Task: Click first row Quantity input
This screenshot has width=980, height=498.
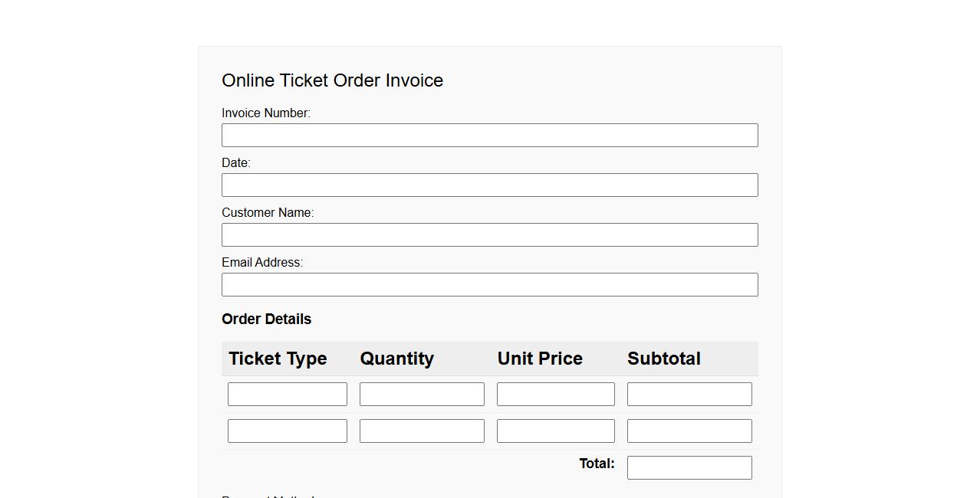Action: click(422, 395)
